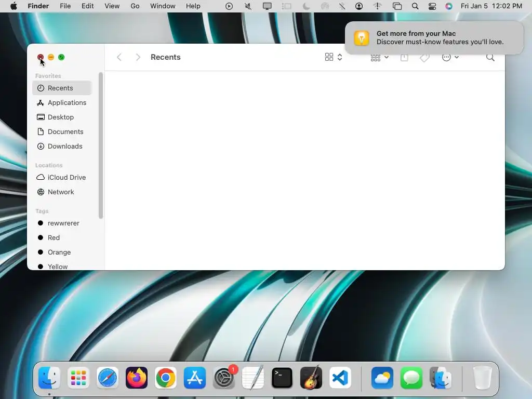The height and width of the screenshot is (399, 532).
Task: Click the Edit Tags icon
Action: click(x=424, y=58)
